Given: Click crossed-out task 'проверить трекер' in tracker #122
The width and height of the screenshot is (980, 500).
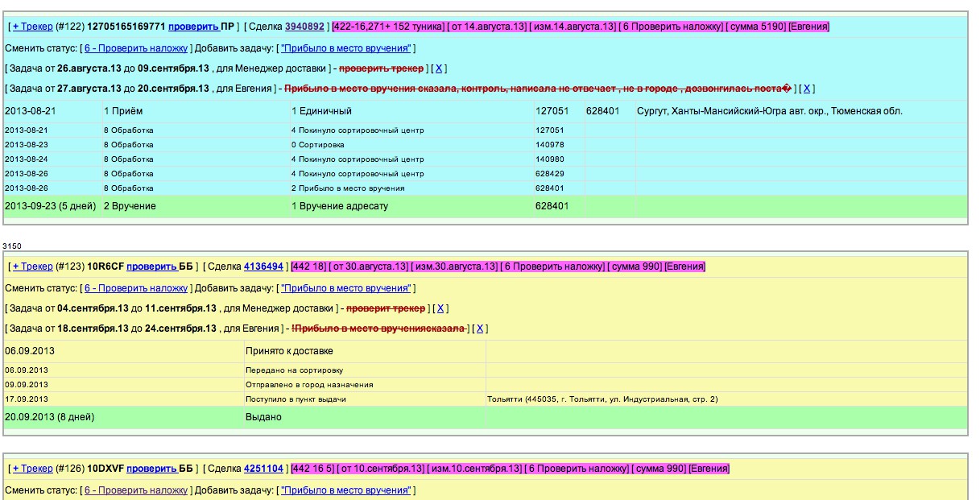Looking at the screenshot, I should point(381,68).
